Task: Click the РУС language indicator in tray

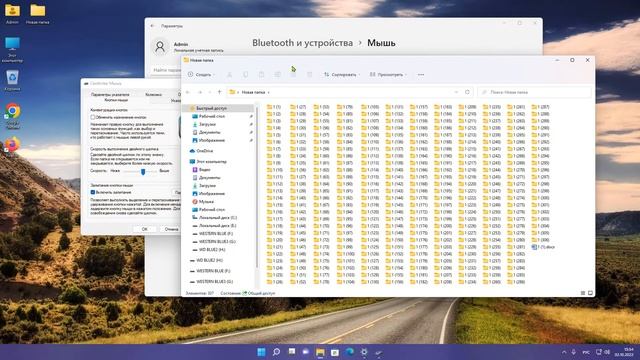Action: pyautogui.click(x=586, y=352)
